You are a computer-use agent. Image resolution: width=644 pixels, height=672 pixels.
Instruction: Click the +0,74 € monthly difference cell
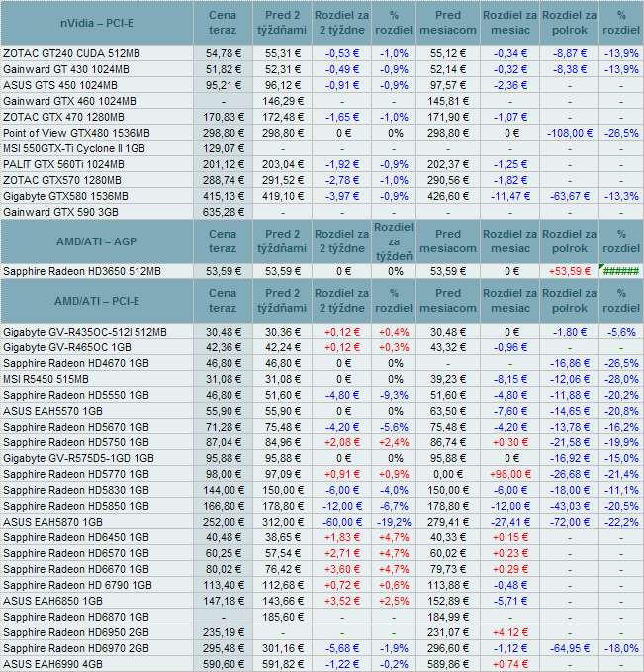[x=509, y=665]
